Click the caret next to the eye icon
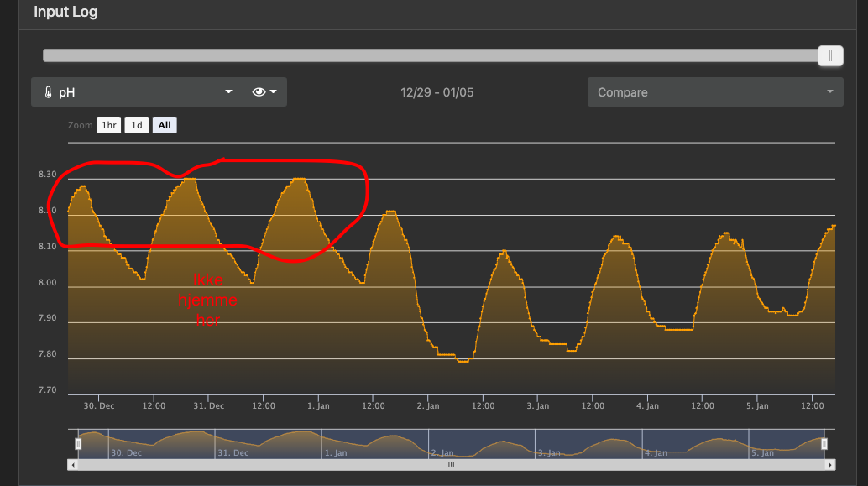Screen dimensions: 868x486 click(274, 92)
